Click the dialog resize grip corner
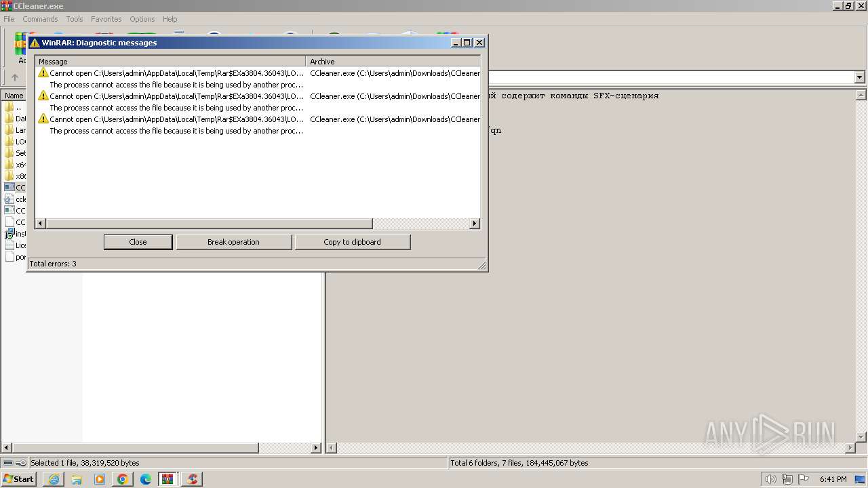The height and width of the screenshot is (488, 868). [483, 266]
